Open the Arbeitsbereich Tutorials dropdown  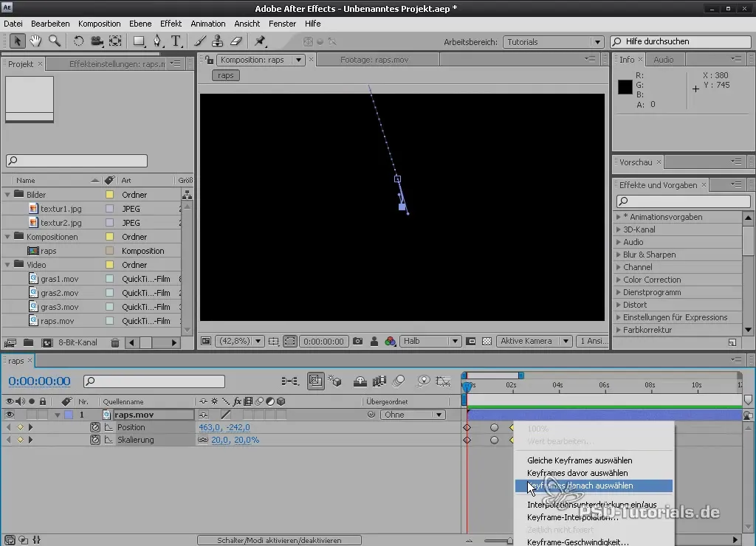553,42
